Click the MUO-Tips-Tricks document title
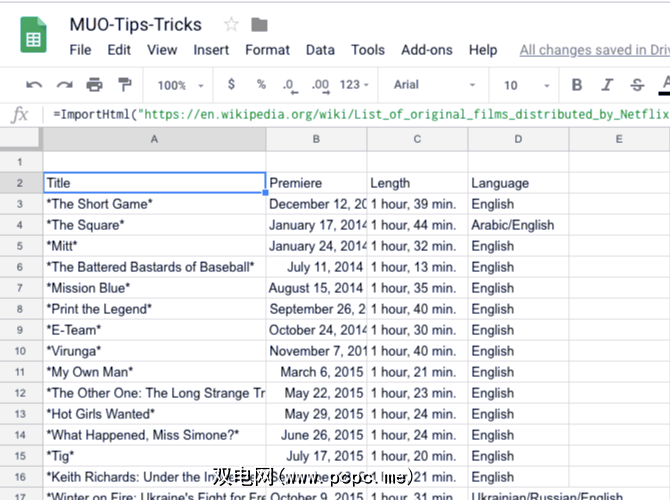Screen dimensions: 670x500 tap(135, 25)
